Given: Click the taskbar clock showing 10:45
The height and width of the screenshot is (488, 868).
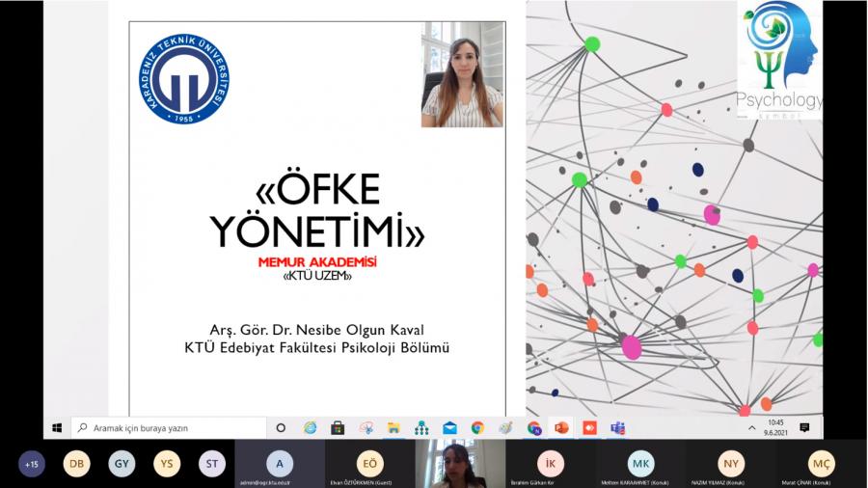Looking at the screenshot, I should [776, 427].
